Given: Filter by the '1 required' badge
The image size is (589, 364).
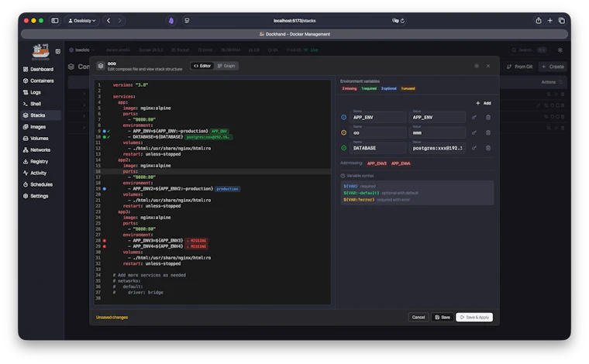Looking at the screenshot, I should click(x=369, y=89).
